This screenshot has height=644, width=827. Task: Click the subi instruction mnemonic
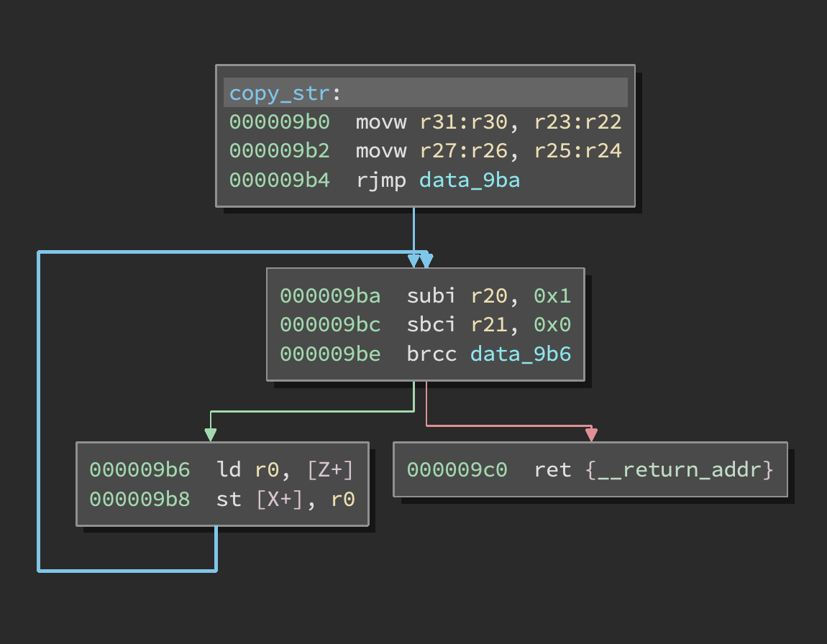click(431, 296)
